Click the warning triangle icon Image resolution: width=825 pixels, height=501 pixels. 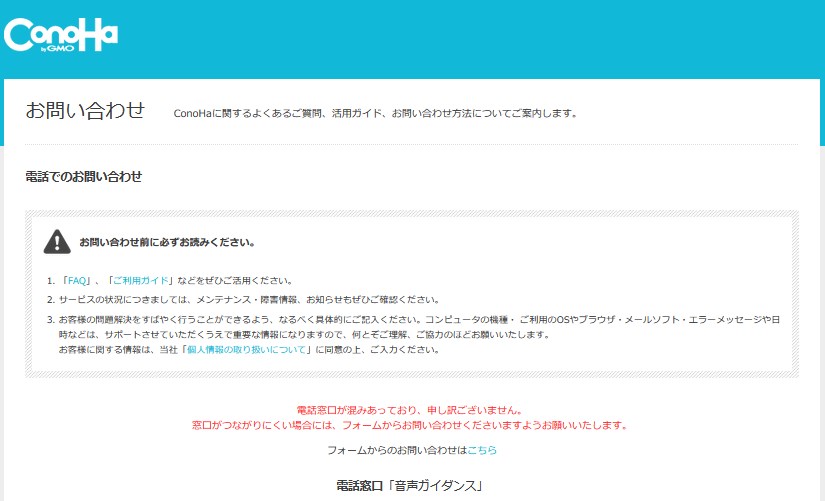(57, 241)
